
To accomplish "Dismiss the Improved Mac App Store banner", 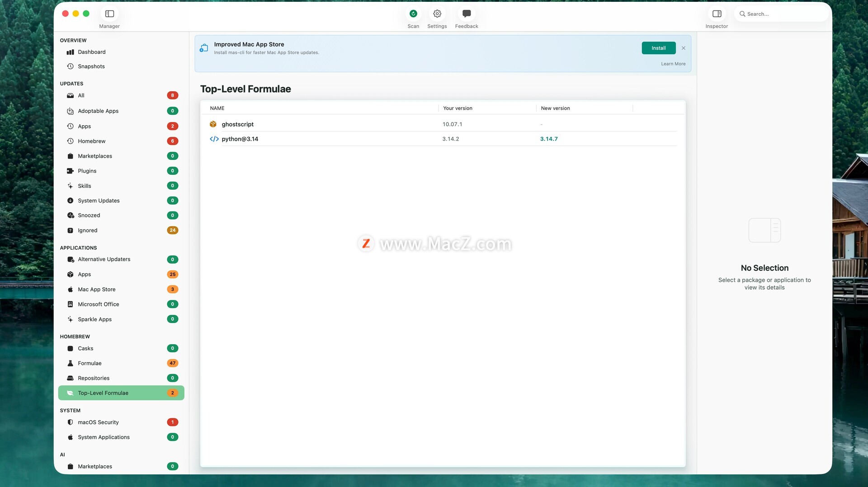I will (x=684, y=48).
